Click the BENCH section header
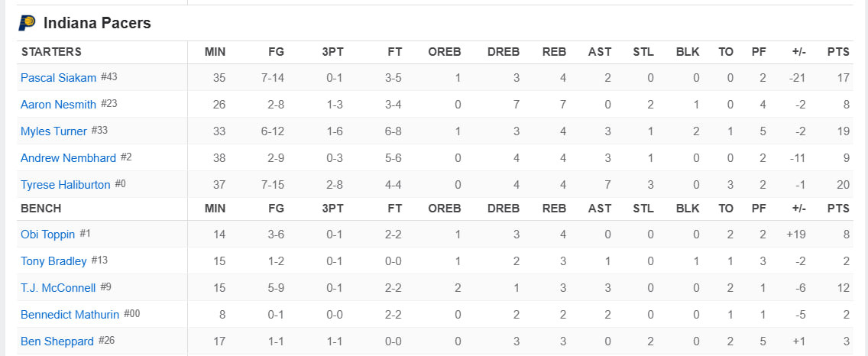The image size is (868, 356). click(x=41, y=209)
